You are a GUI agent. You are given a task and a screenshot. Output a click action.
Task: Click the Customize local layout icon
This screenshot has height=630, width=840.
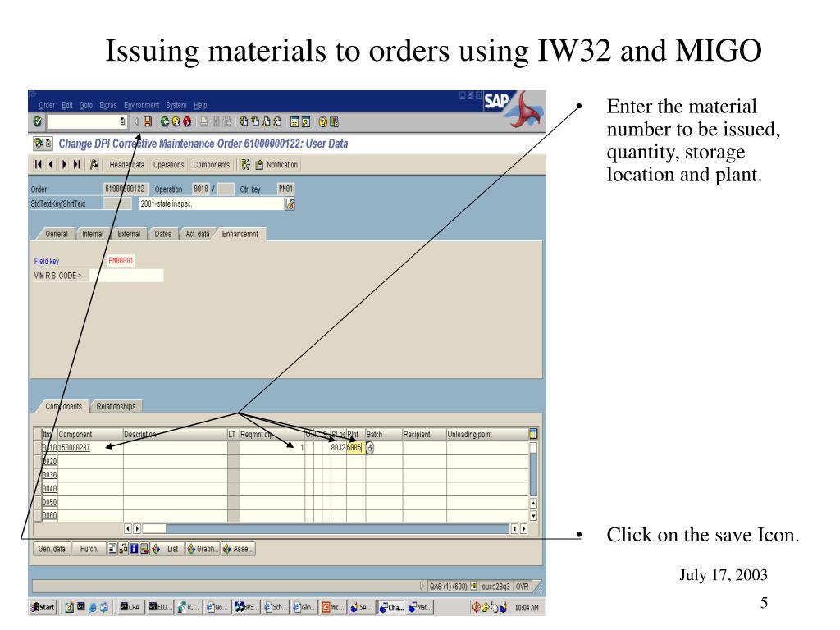pyautogui.click(x=335, y=121)
